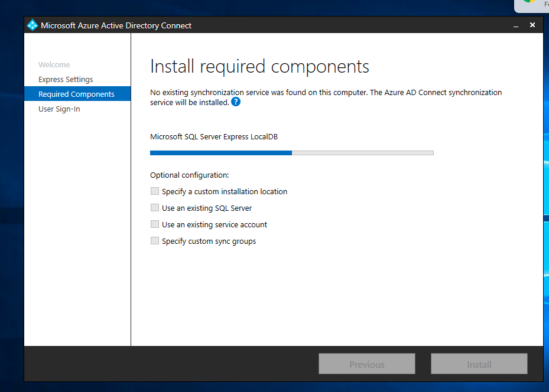Click the Optional configuration label
The height and width of the screenshot is (392, 549).
190,175
